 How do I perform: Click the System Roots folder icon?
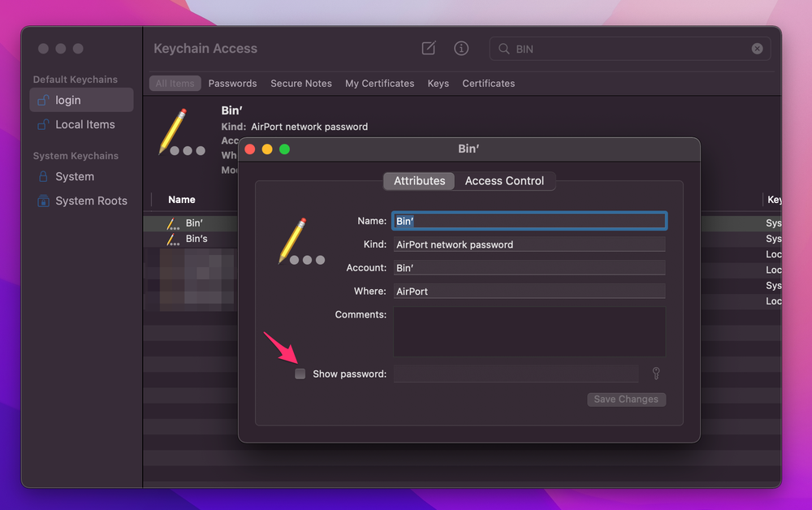pos(44,201)
